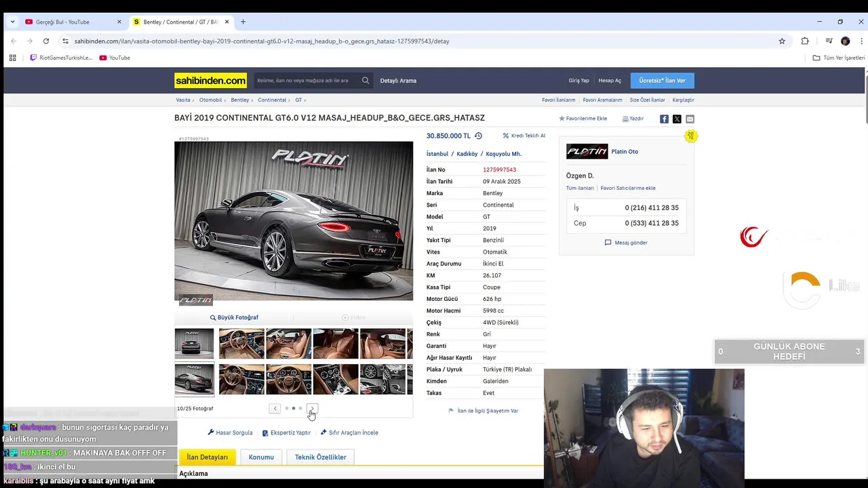Open RiotGamesTurkishLe... bookmark
Viewport: 868px width, 488px height.
coord(61,58)
